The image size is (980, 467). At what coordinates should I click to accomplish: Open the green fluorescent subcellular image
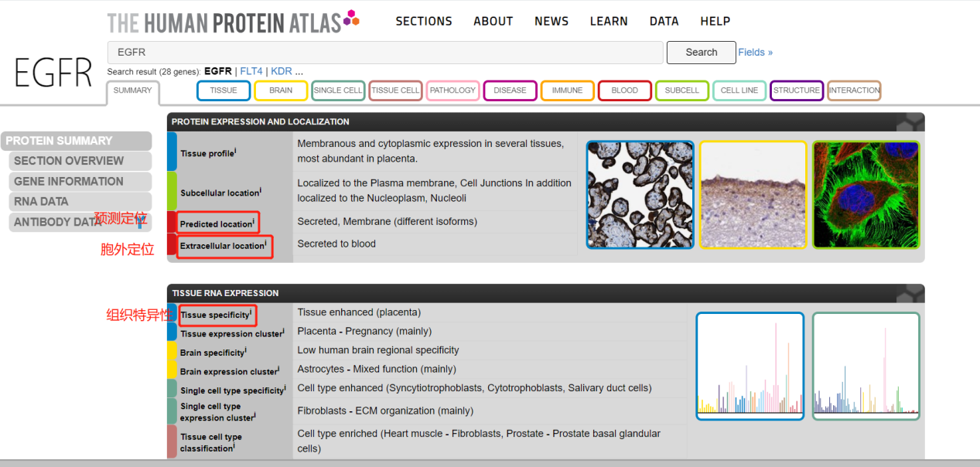click(866, 195)
